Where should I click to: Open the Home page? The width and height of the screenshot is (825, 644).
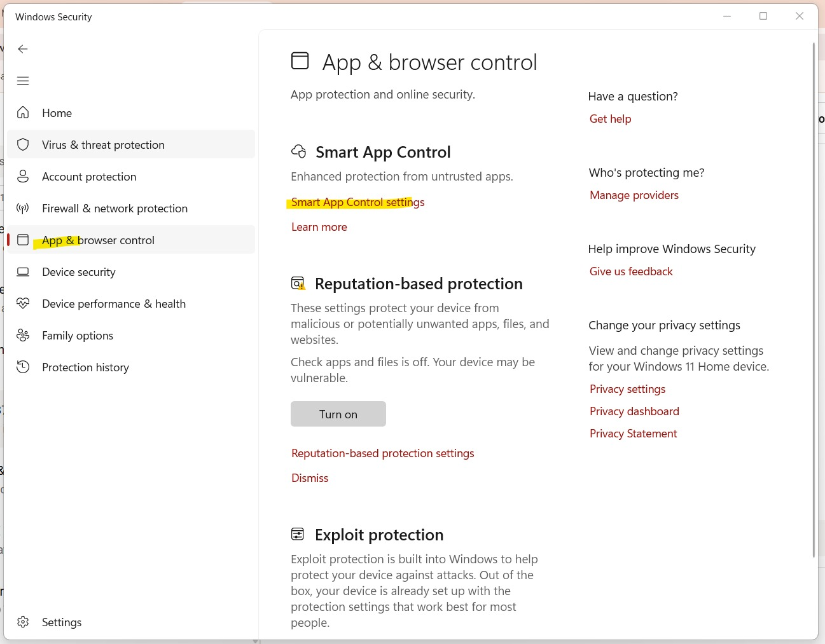tap(131, 113)
